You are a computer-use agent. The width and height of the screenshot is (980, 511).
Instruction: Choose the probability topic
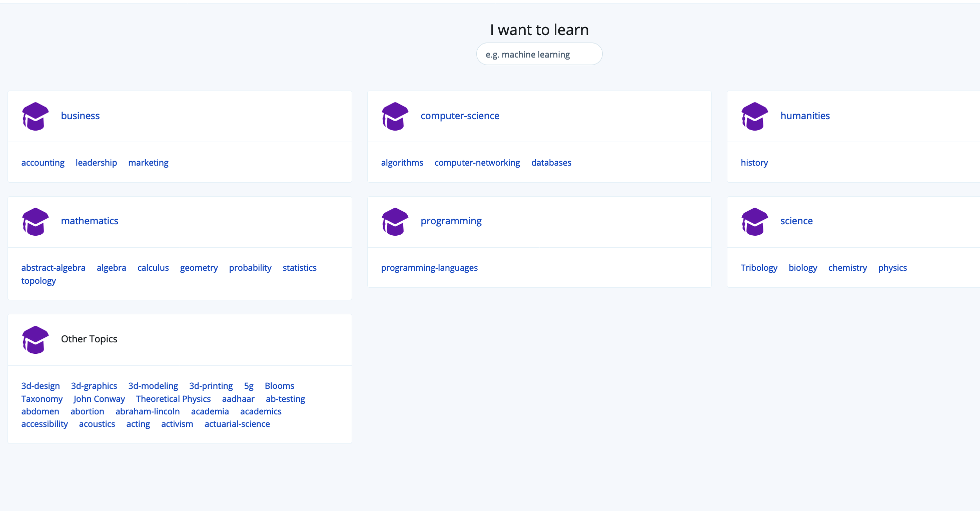pos(250,268)
